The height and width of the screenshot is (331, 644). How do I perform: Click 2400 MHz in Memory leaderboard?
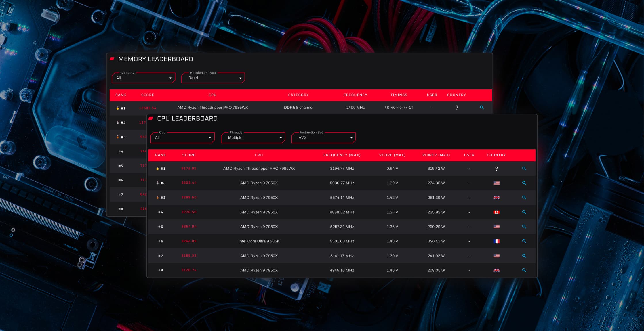(x=355, y=108)
